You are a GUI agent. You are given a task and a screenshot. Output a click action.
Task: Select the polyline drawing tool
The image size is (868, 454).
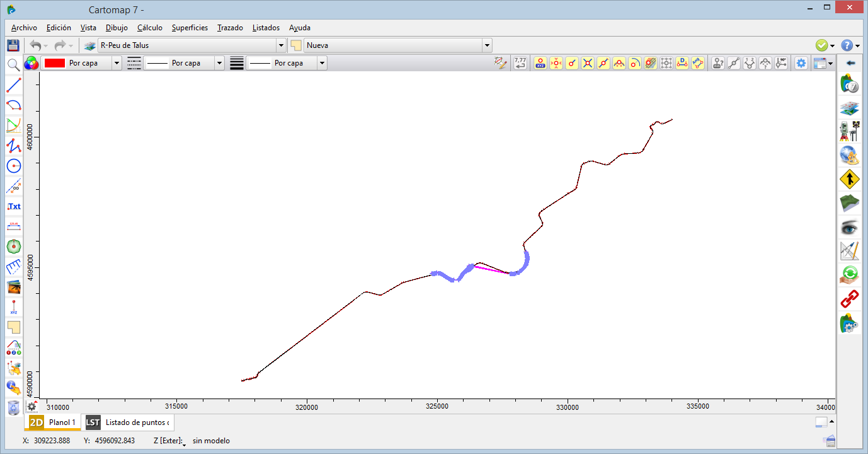(x=14, y=145)
